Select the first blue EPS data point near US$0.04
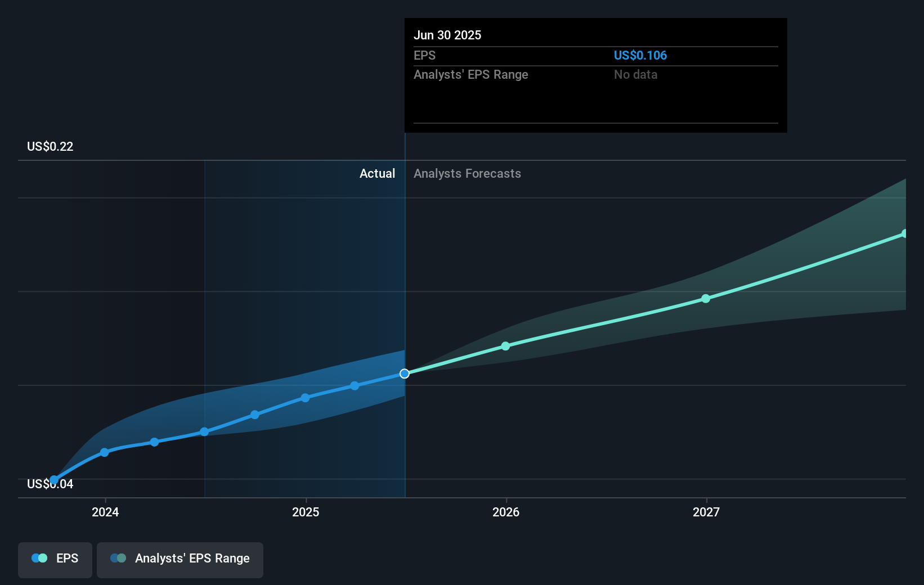924x585 pixels. 53,479
